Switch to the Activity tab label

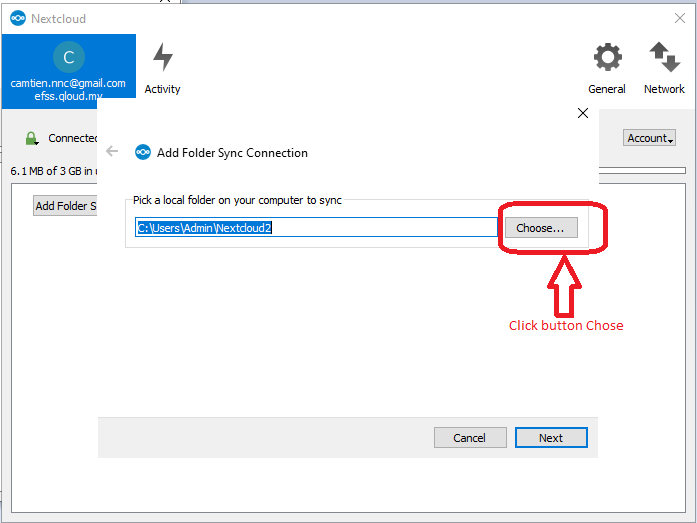click(162, 89)
